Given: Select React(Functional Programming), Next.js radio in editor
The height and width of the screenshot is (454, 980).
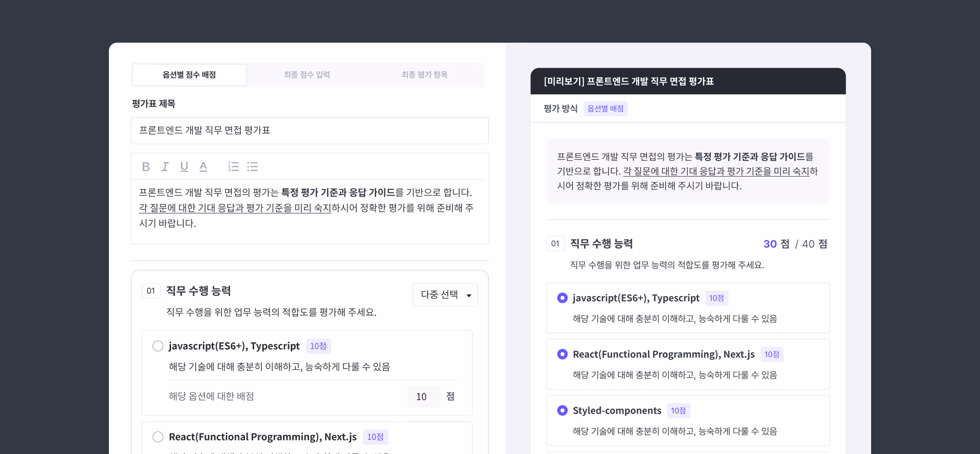Looking at the screenshot, I should 158,437.
